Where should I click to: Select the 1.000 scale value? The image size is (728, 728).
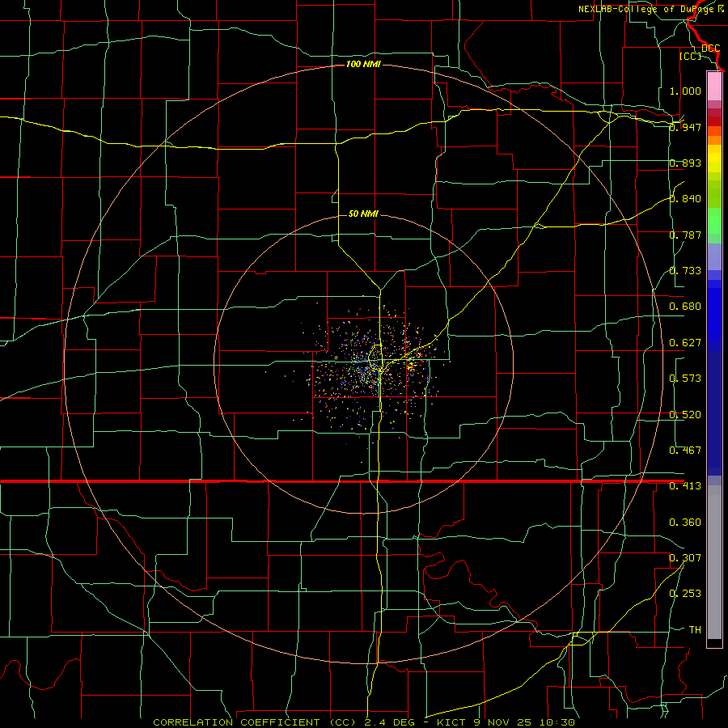(685, 91)
